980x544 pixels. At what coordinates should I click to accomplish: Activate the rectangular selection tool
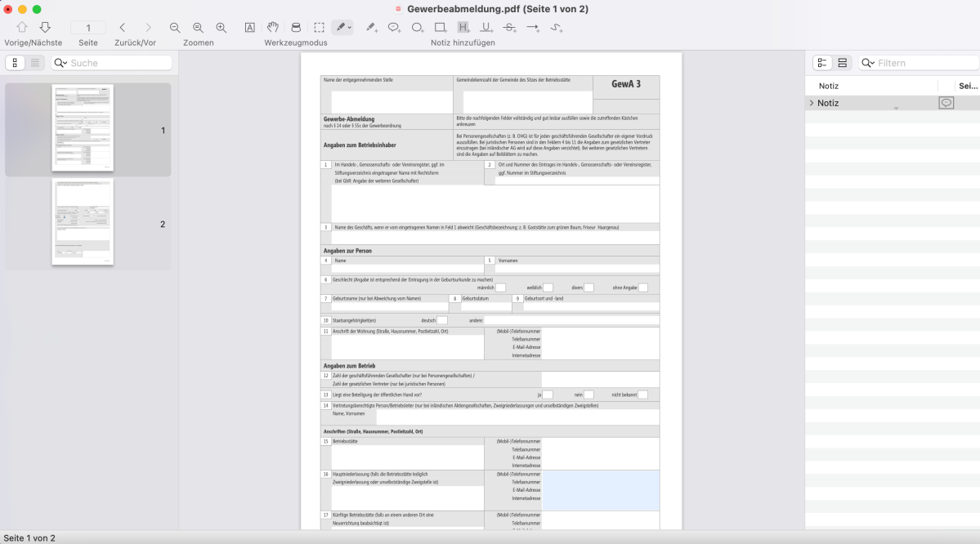[x=319, y=27]
